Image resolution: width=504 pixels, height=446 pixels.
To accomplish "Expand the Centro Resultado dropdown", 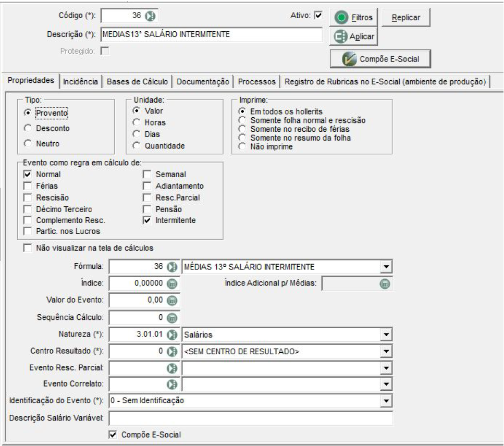I will click(x=386, y=352).
